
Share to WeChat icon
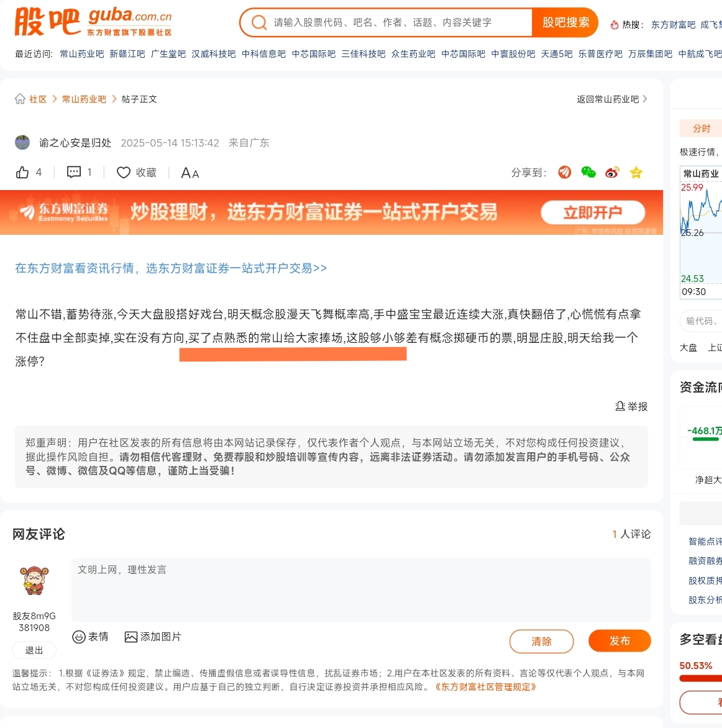(588, 172)
